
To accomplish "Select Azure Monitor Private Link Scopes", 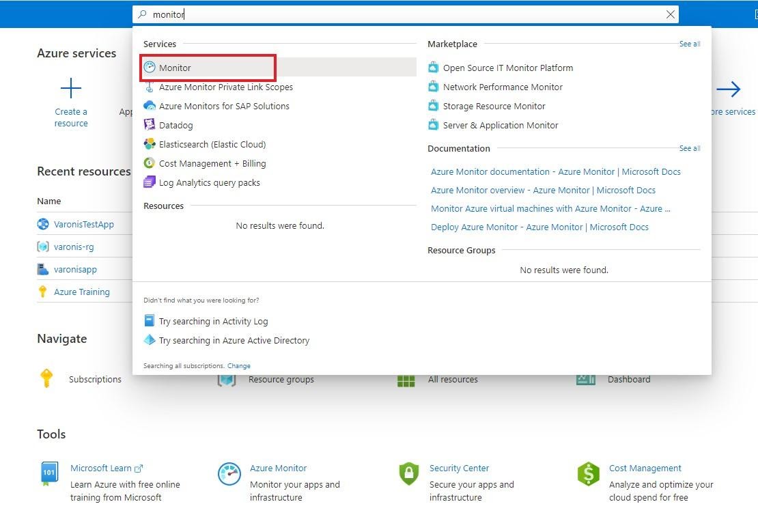I will pyautogui.click(x=225, y=87).
